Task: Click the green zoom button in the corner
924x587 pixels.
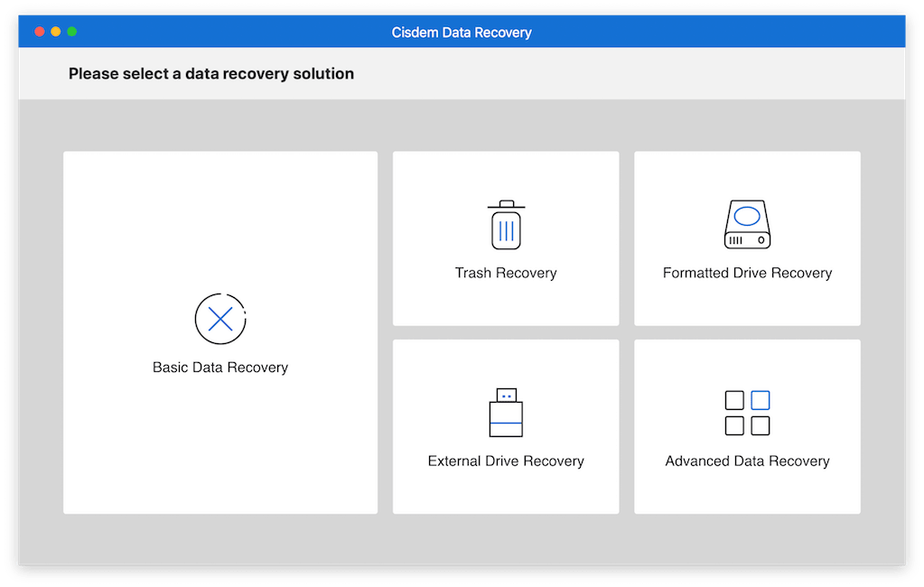Action: tap(70, 30)
